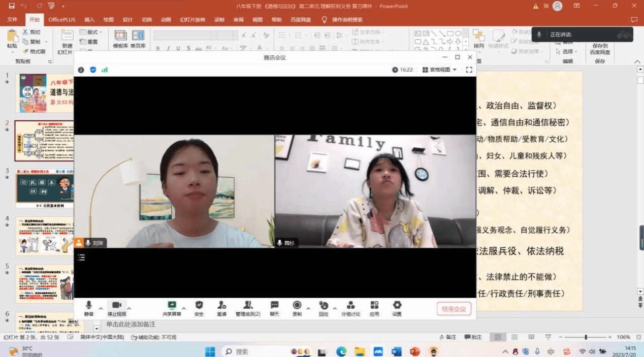The width and height of the screenshot is (644, 357).
Task: Mute microphone with 静音 button
Action: pyautogui.click(x=89, y=305)
